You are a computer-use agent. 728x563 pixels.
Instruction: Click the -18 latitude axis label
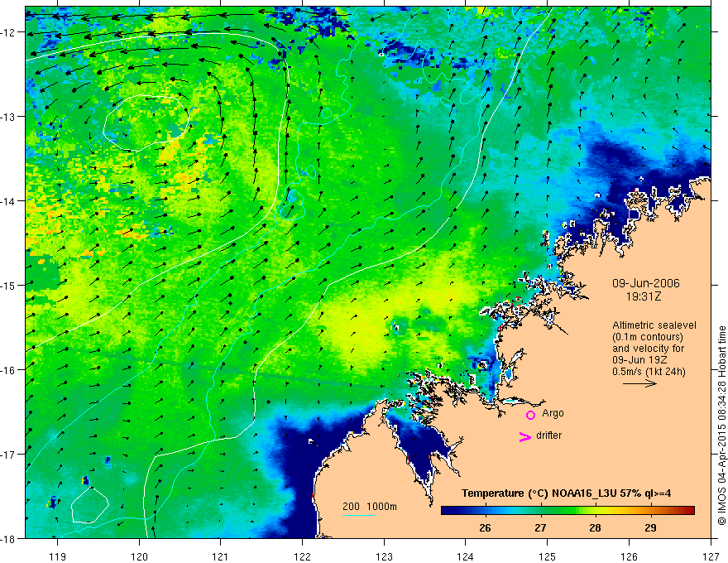[9, 538]
